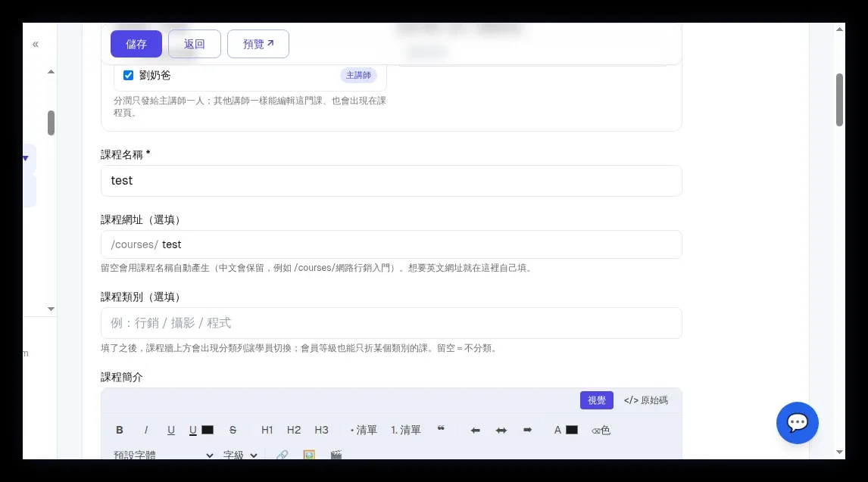
Task: Click the 儲存 save button
Action: (136, 44)
